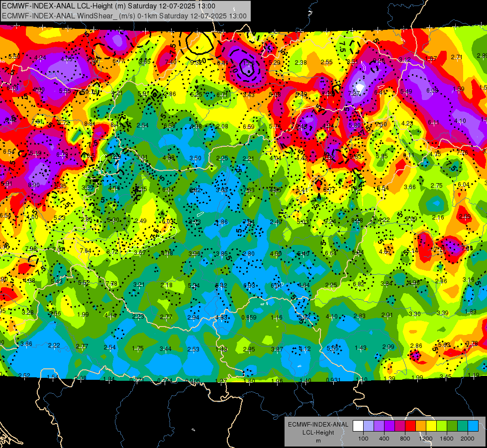Click the 4.04 wind shear value

[275, 158]
